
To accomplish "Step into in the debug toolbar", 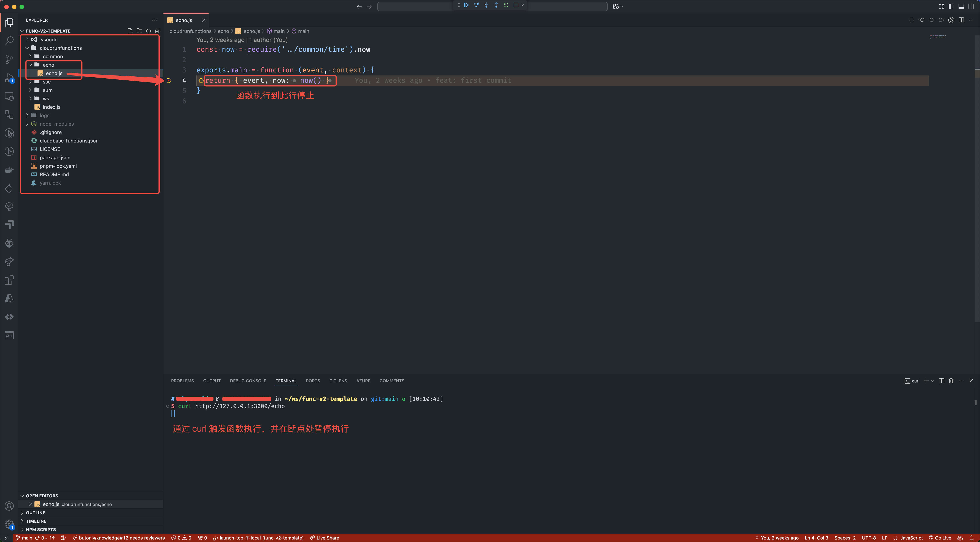I will [486, 5].
